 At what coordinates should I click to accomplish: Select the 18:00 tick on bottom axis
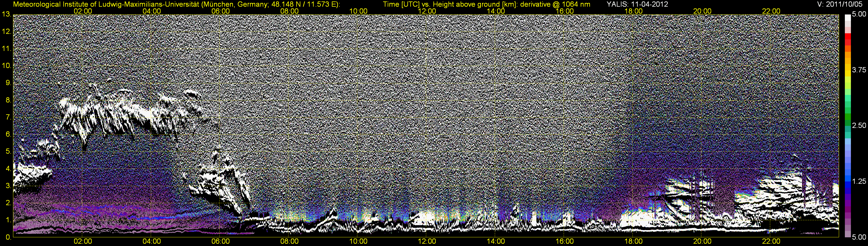point(633,241)
